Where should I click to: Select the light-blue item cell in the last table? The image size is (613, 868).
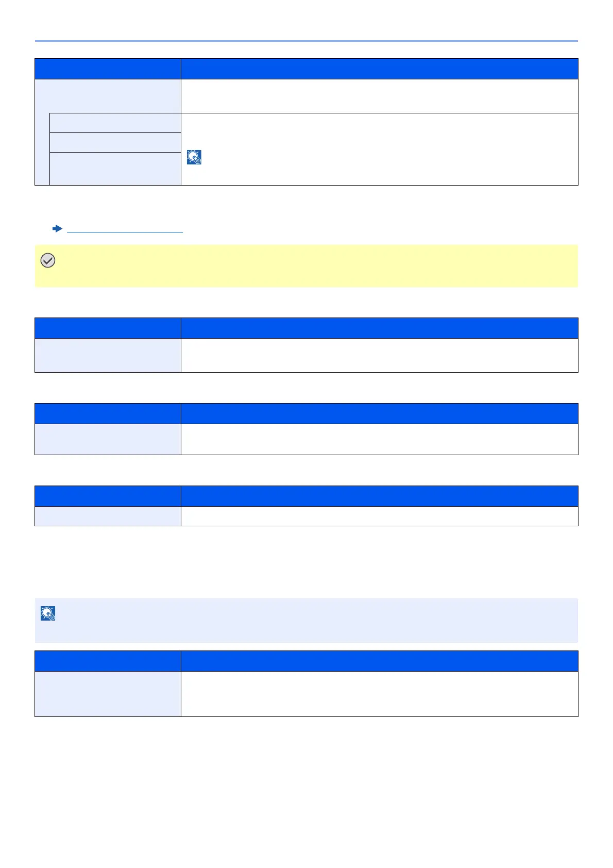[108, 694]
